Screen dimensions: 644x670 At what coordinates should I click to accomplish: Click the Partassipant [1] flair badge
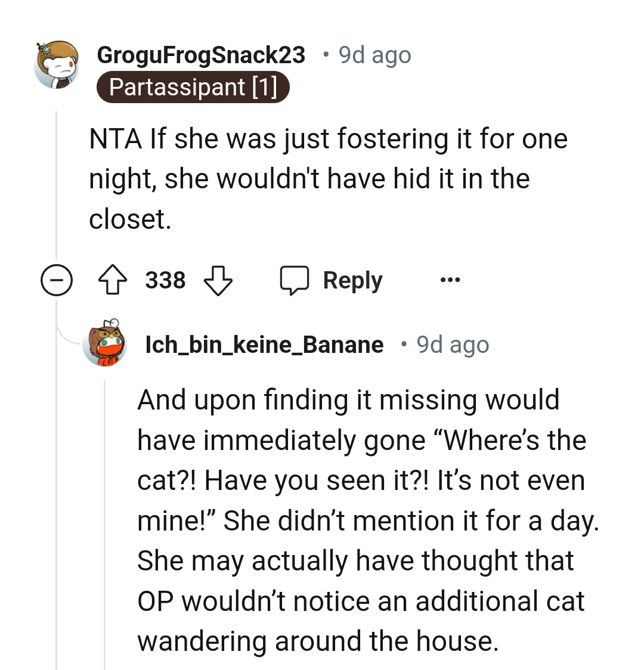click(193, 87)
